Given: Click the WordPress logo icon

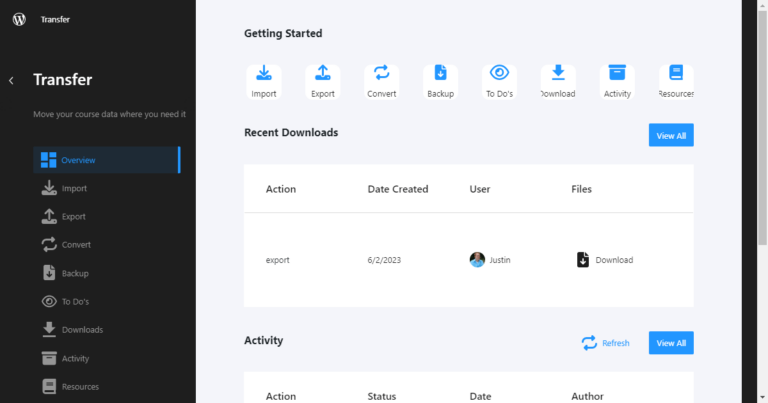Looking at the screenshot, I should tap(19, 19).
